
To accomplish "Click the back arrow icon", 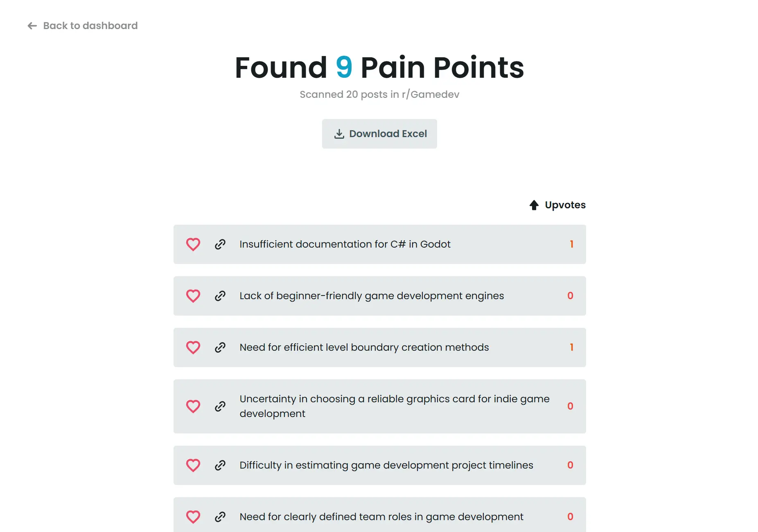I will (x=32, y=26).
